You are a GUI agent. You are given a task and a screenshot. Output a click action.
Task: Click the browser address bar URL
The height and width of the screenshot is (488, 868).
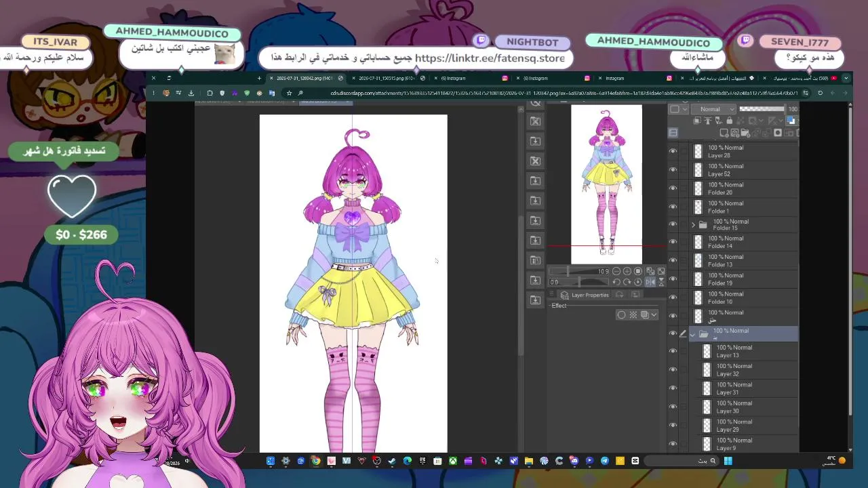(563, 93)
